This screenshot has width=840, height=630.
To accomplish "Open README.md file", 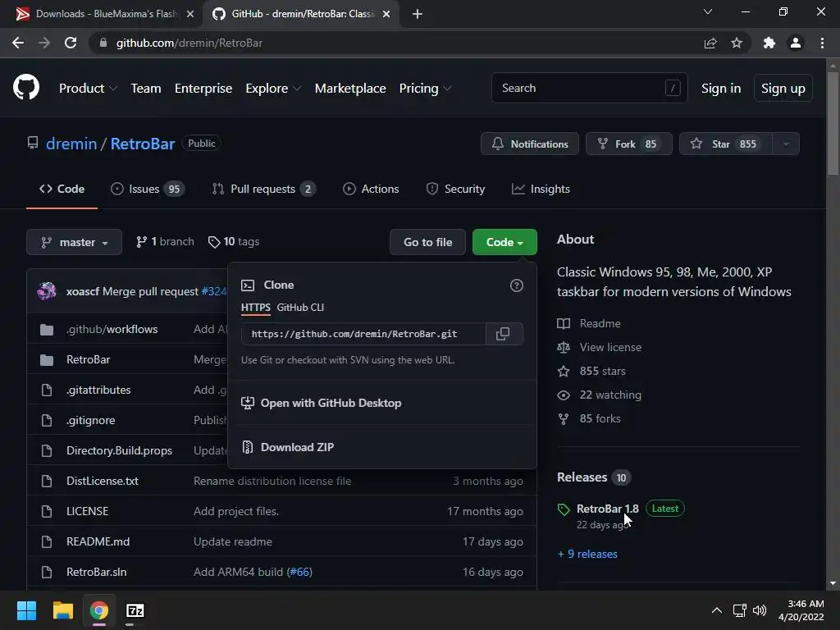I will pos(98,541).
